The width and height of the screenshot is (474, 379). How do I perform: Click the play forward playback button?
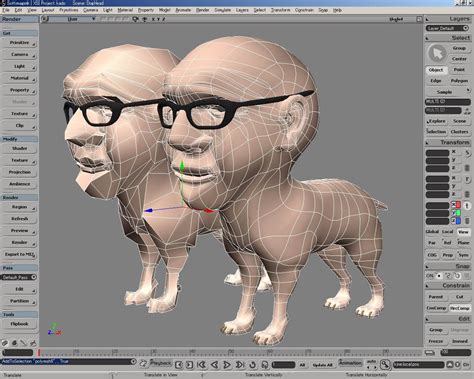227,365
